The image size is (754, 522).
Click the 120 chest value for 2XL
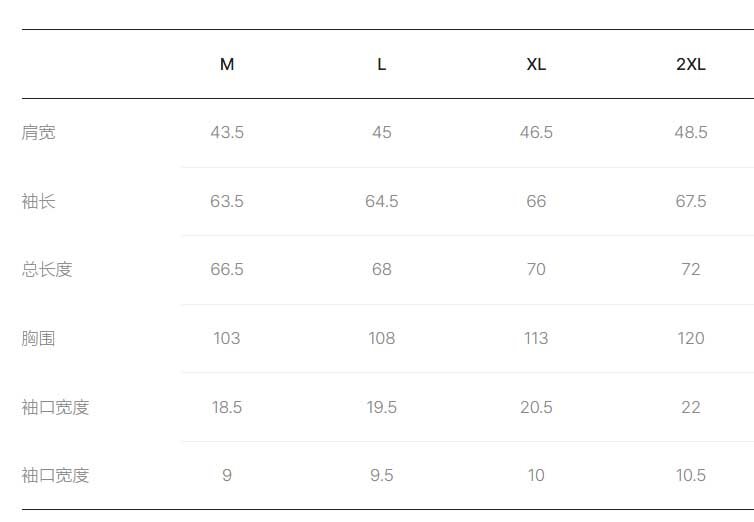tap(691, 338)
